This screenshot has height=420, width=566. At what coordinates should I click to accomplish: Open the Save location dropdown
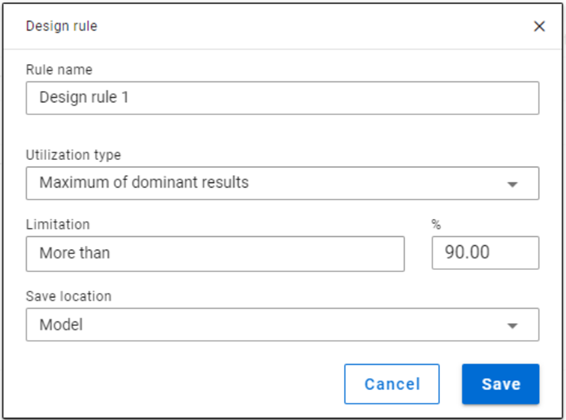(282, 324)
